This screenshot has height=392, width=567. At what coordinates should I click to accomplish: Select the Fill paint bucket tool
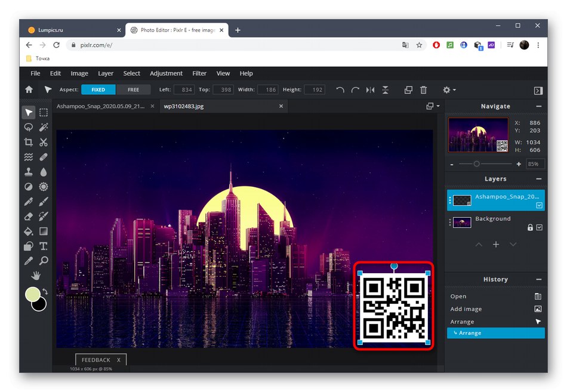point(29,231)
